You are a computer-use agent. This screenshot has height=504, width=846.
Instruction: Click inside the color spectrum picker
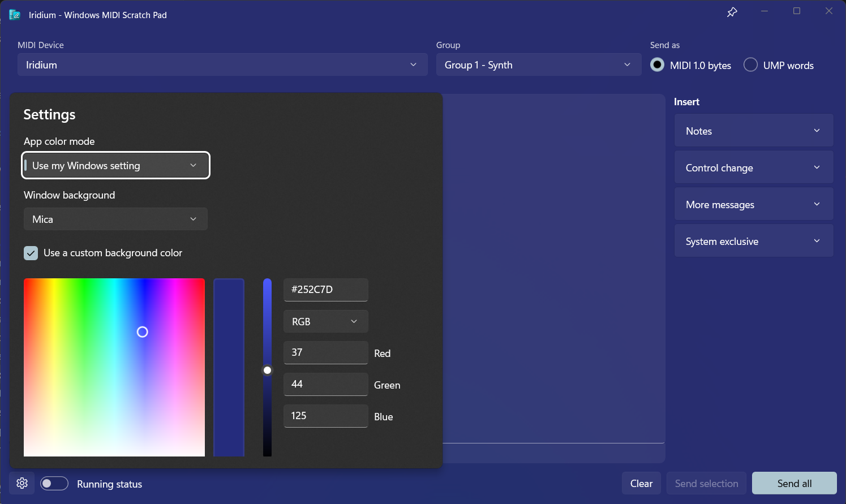click(x=114, y=367)
